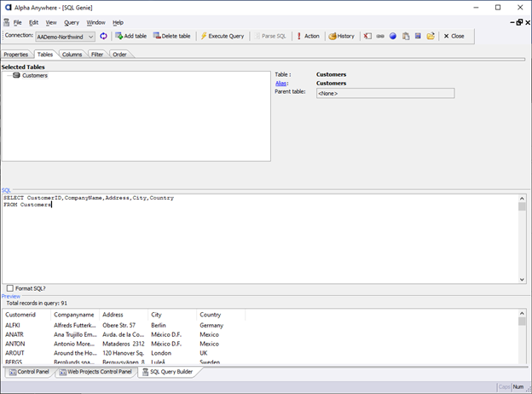The width and height of the screenshot is (532, 394).
Task: Click the refresh connection icon
Action: click(103, 36)
